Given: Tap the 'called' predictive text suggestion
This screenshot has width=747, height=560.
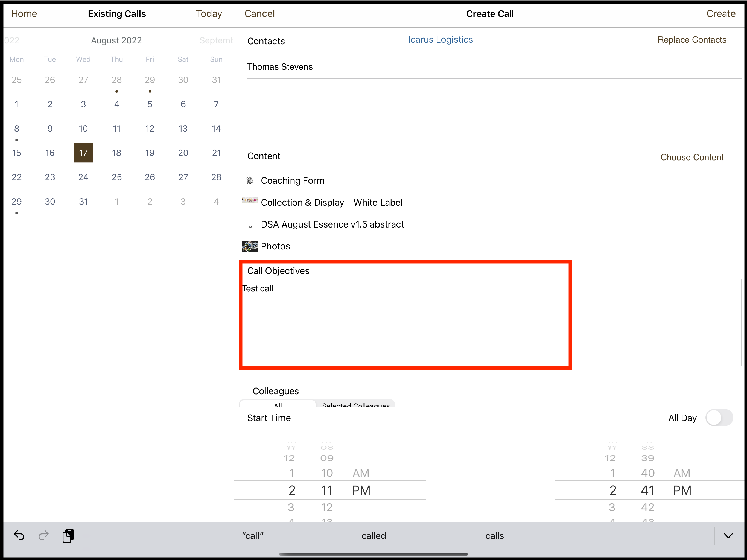Looking at the screenshot, I should 373,536.
